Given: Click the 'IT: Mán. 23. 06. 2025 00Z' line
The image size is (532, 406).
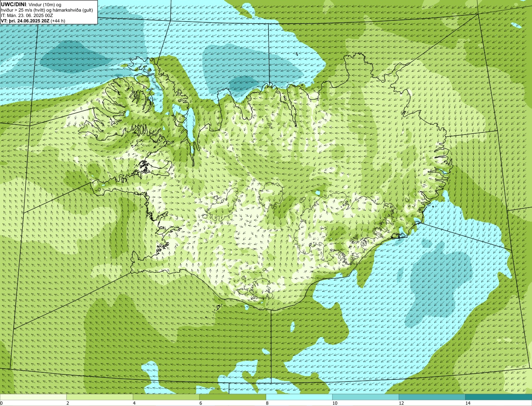Looking at the screenshot, I should (x=27, y=15).
